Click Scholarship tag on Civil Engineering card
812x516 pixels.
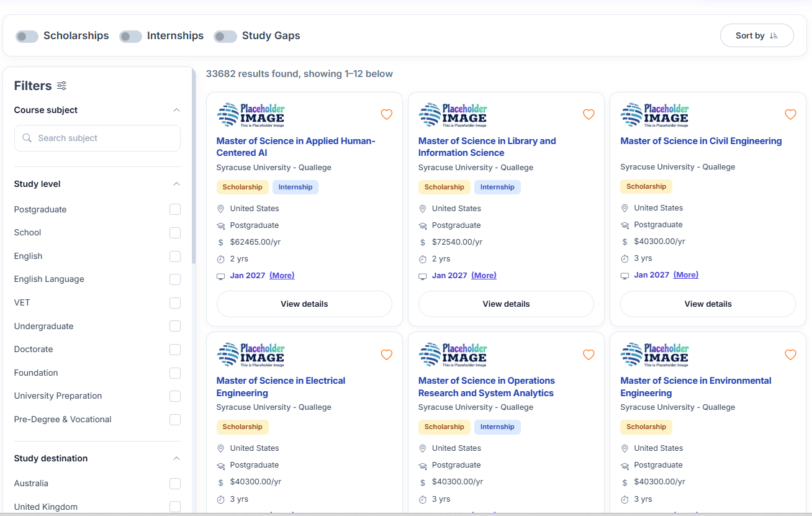coord(646,186)
